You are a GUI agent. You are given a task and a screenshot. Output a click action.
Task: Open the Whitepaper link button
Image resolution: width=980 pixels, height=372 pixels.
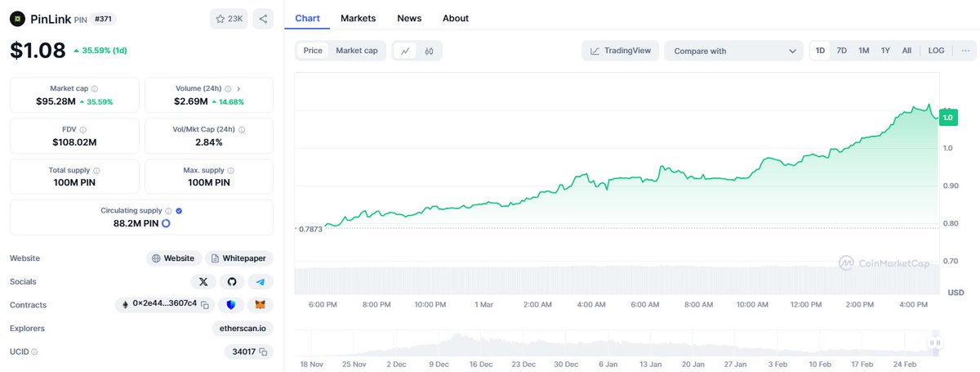[x=238, y=258]
